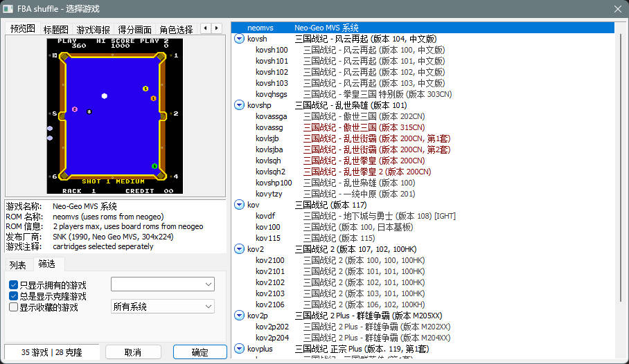Click the ROM 名称 neomvs info line

85,217
